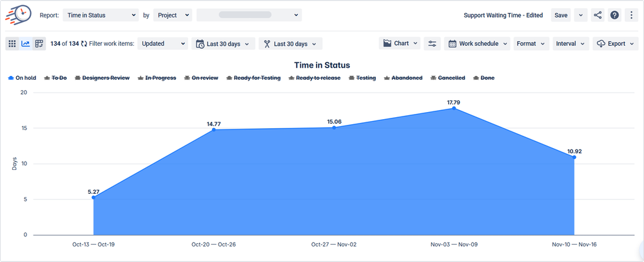Viewport: 644px width, 262px height.
Task: Toggle In Progress legend series
Action: click(x=157, y=78)
